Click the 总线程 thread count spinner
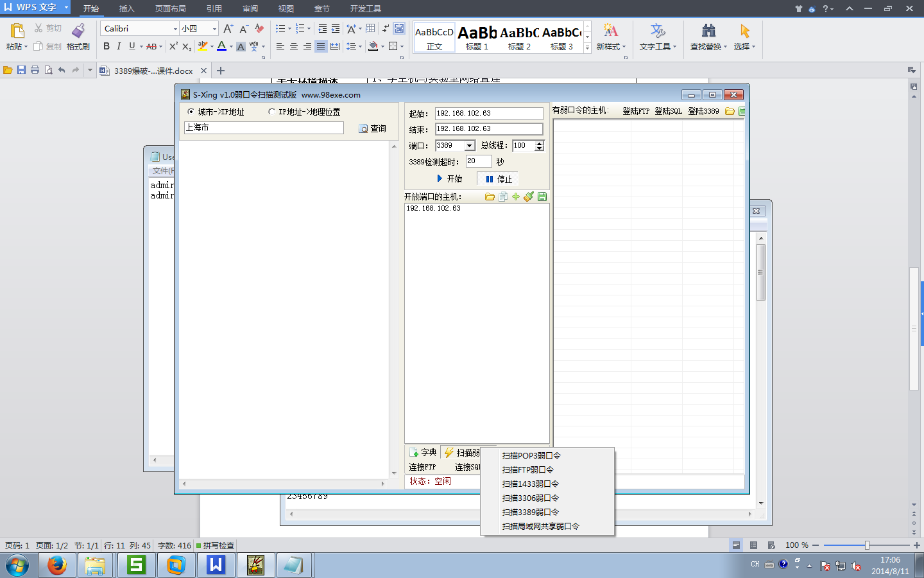The width and height of the screenshot is (924, 578). point(540,146)
